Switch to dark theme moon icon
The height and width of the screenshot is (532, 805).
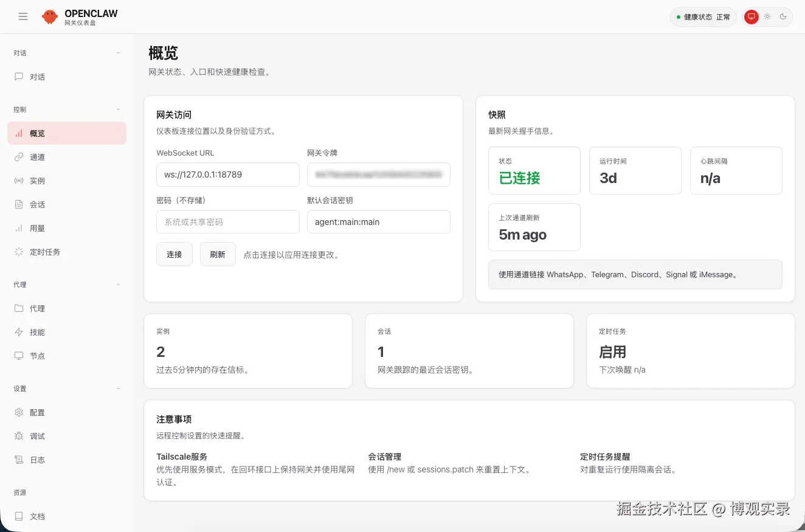coord(783,17)
